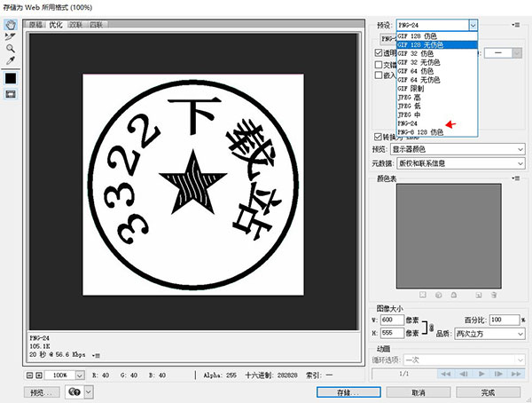Image resolution: width=532 pixels, height=403 pixels.
Task: Switch to the 双联 2-up tab
Action: [76, 25]
